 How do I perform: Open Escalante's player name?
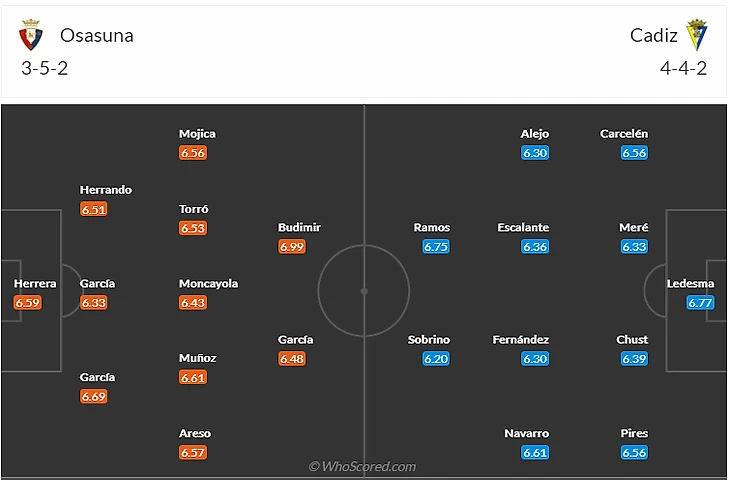[523, 228]
